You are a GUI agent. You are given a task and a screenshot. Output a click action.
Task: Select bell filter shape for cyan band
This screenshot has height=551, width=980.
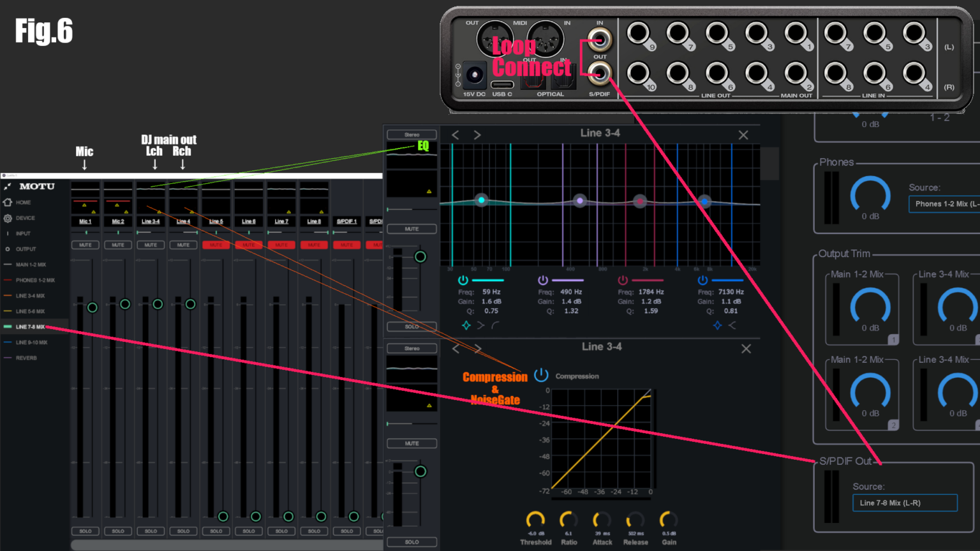466,325
